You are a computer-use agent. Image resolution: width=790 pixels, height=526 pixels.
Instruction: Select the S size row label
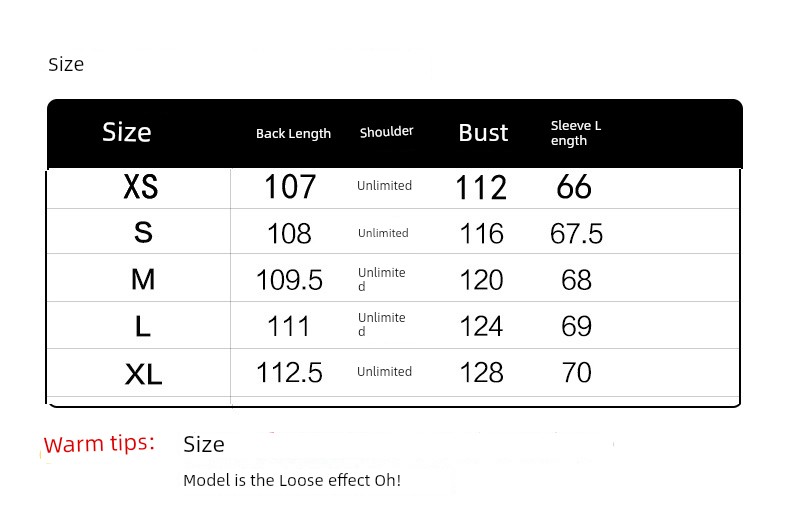143,233
